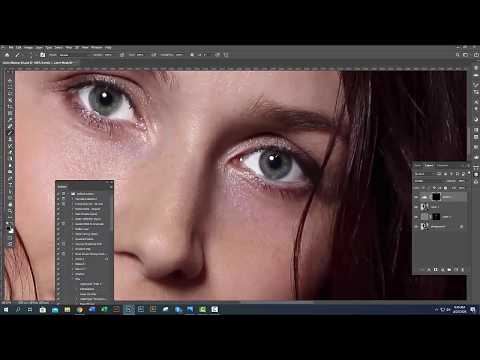Open the Layer menu
This screenshot has height=360, width=480.
[39, 48]
